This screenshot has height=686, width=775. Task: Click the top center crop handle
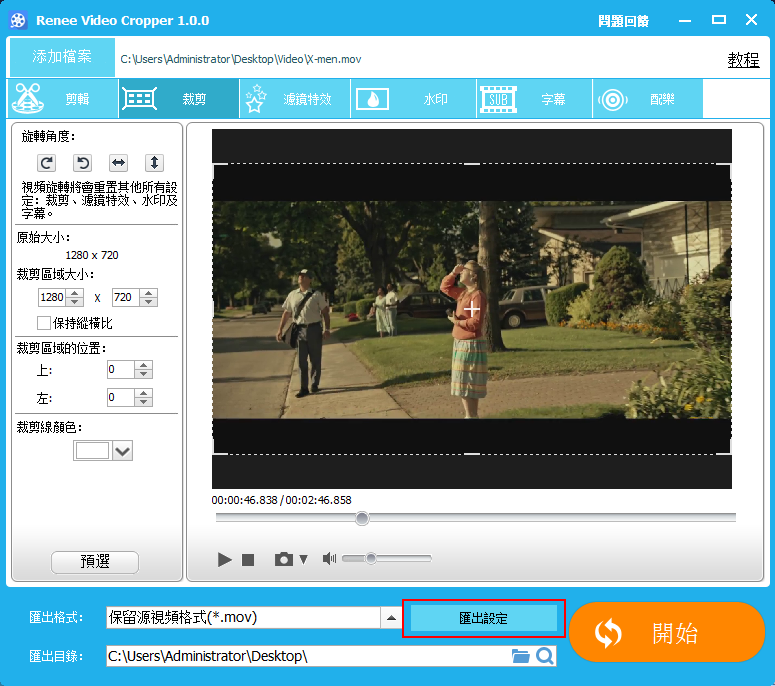point(472,164)
